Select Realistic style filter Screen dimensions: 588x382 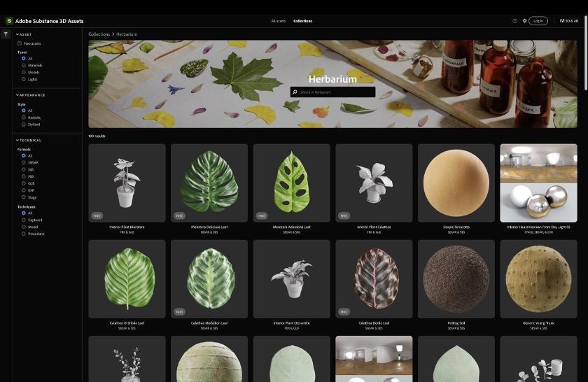click(x=24, y=118)
